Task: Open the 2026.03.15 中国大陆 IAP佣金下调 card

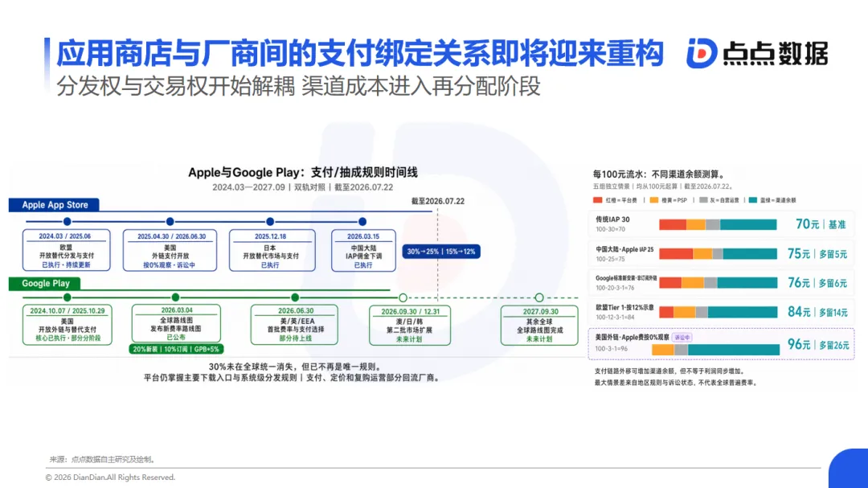Action: click(364, 250)
